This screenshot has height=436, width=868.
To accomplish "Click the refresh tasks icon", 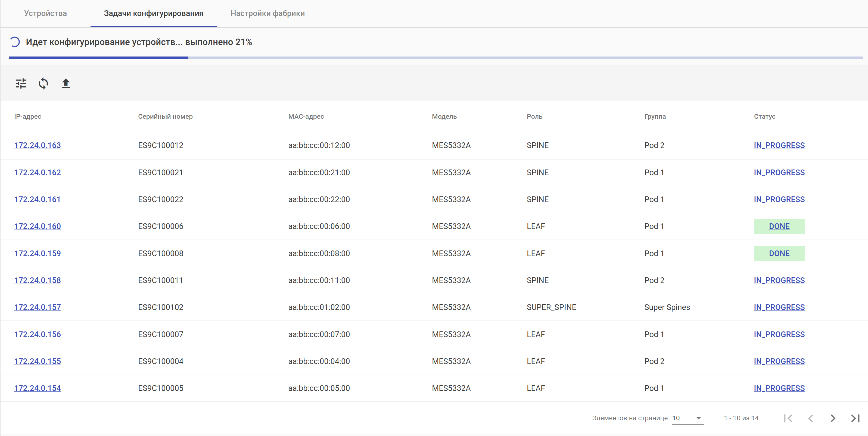I will 43,83.
